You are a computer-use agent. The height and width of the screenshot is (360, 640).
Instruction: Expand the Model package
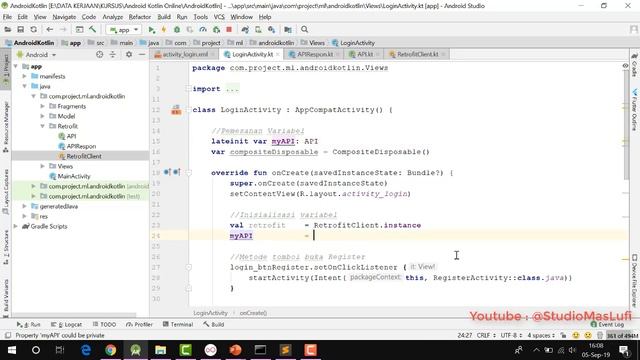42,116
